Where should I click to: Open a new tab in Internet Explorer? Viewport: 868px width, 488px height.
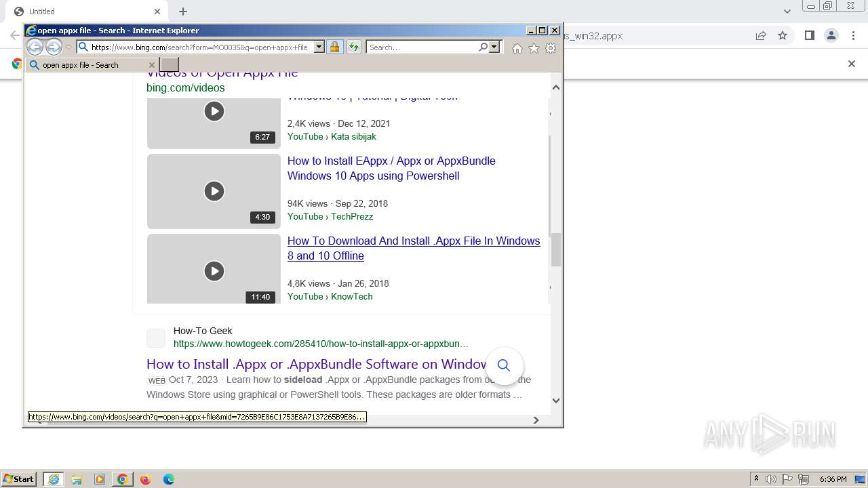170,65
